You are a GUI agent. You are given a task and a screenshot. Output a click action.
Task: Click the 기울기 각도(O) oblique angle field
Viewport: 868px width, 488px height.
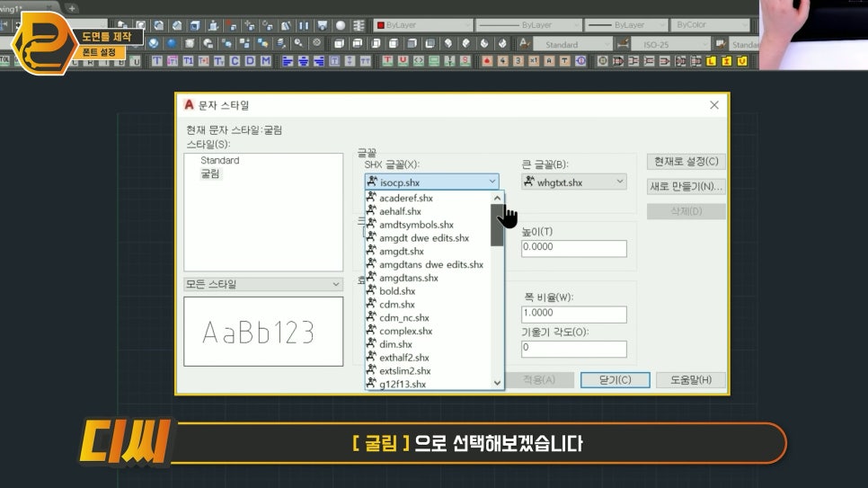pyautogui.click(x=573, y=349)
